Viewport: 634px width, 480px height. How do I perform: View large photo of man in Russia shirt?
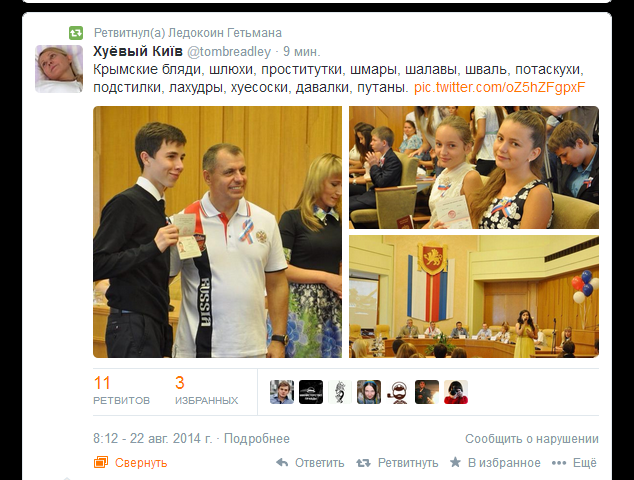point(218,232)
